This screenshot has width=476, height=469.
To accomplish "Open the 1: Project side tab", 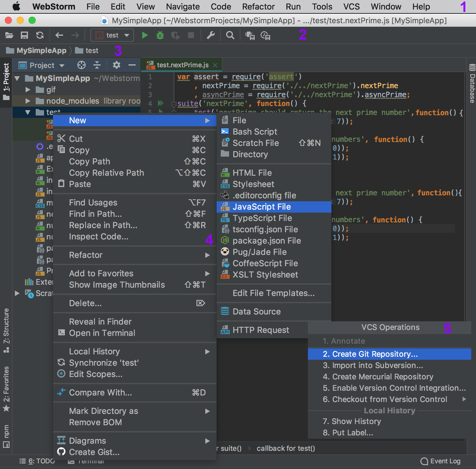I will coord(6,81).
